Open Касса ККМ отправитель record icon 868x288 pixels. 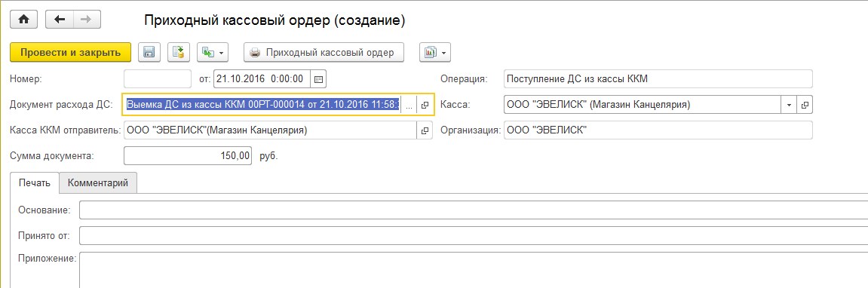pos(425,130)
